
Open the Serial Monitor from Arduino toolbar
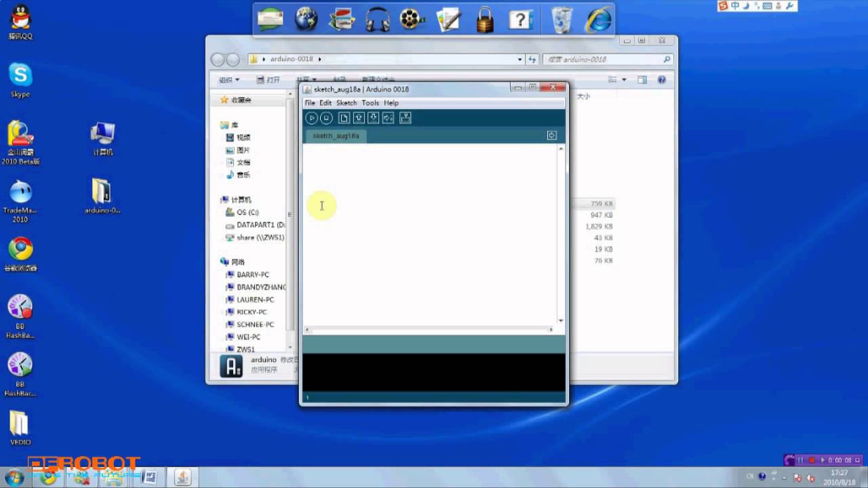coord(406,118)
